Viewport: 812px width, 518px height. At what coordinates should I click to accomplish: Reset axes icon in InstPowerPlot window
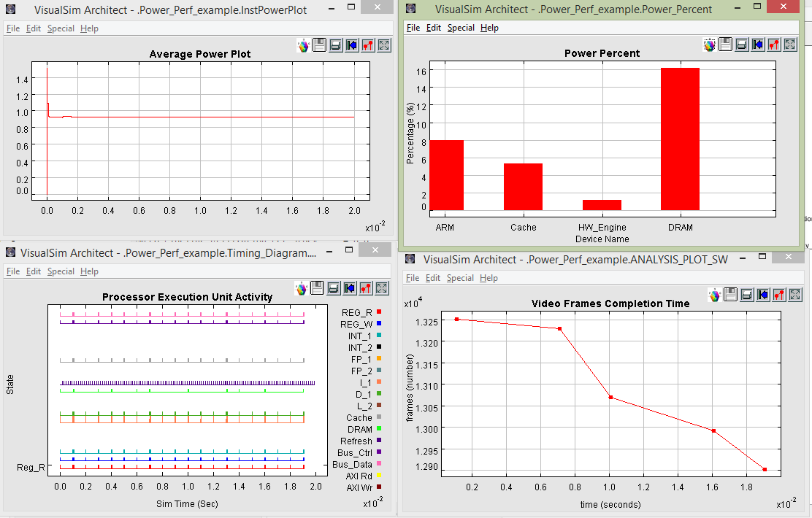352,45
